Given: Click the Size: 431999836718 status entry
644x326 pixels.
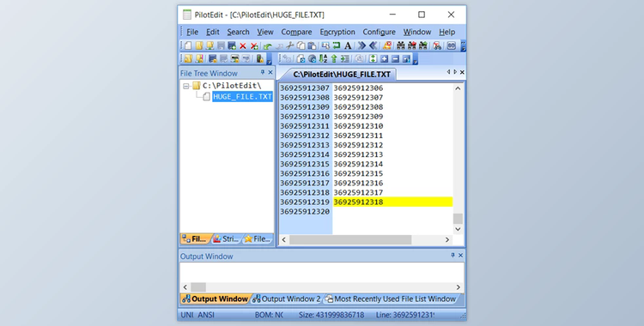Looking at the screenshot, I should [x=331, y=315].
